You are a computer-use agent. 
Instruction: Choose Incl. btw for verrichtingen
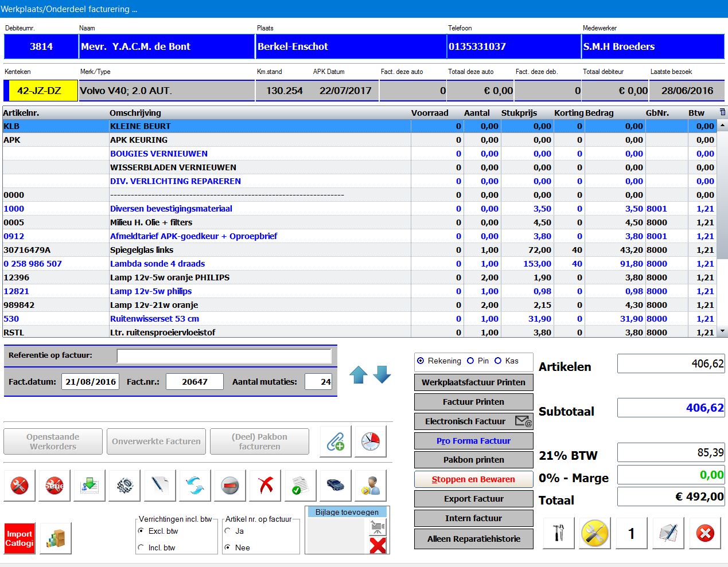141,548
